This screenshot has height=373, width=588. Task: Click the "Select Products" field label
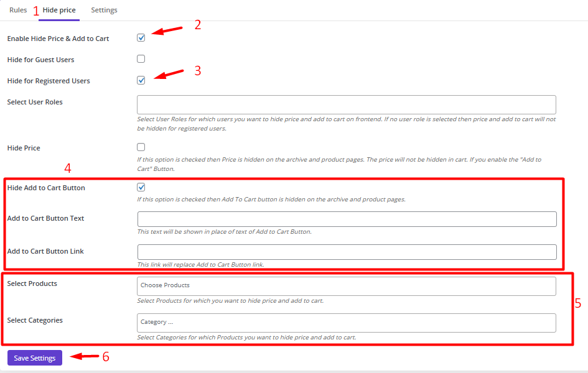(32, 283)
